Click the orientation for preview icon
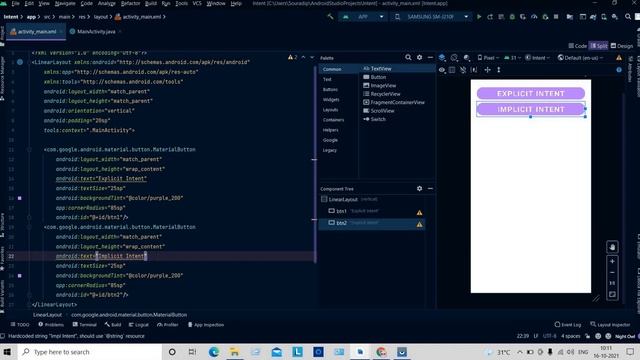This screenshot has height=360, width=640. tap(454, 58)
